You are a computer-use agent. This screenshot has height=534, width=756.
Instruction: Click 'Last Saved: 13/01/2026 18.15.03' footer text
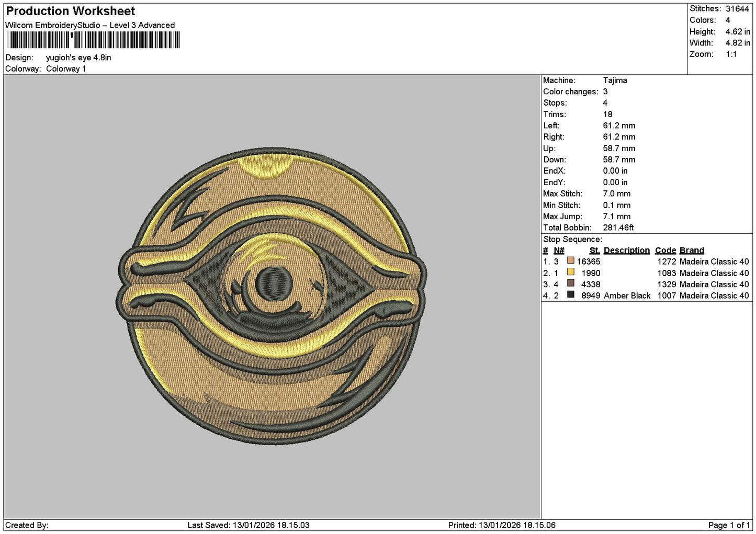tap(249, 525)
